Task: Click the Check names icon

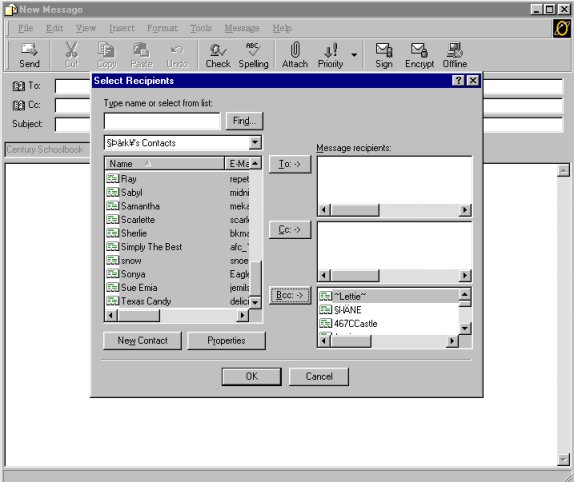Action: (218, 55)
